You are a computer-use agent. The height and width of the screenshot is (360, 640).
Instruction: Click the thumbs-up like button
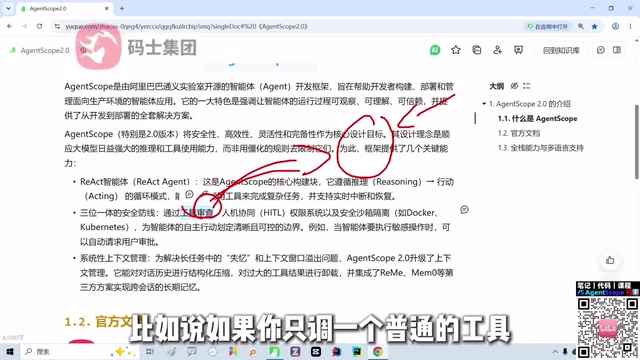tap(610, 260)
